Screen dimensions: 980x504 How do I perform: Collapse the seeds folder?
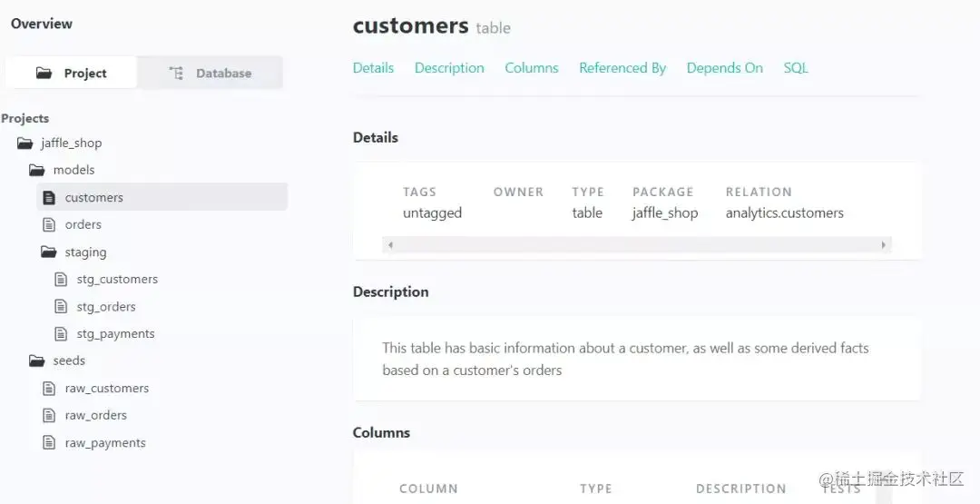pos(37,361)
